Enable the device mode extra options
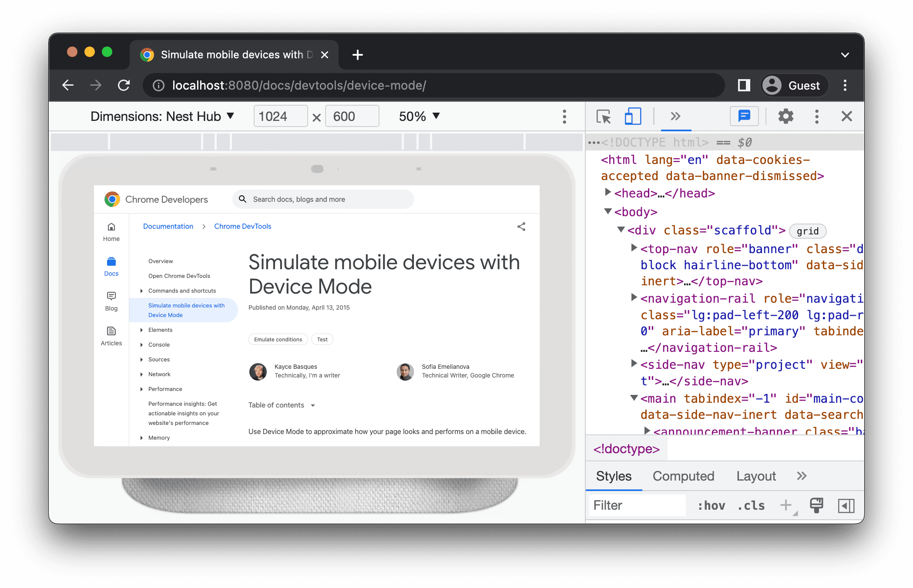This screenshot has height=588, width=913. coord(564,117)
